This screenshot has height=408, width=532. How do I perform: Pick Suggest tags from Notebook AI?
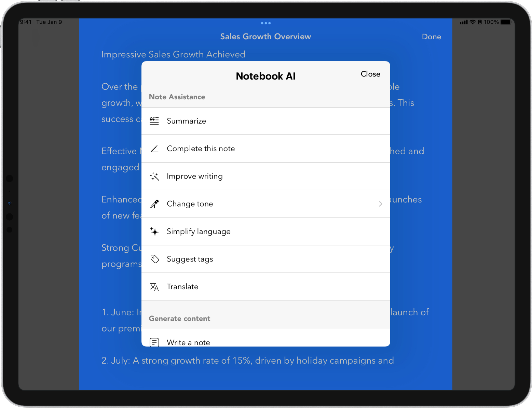coord(190,259)
